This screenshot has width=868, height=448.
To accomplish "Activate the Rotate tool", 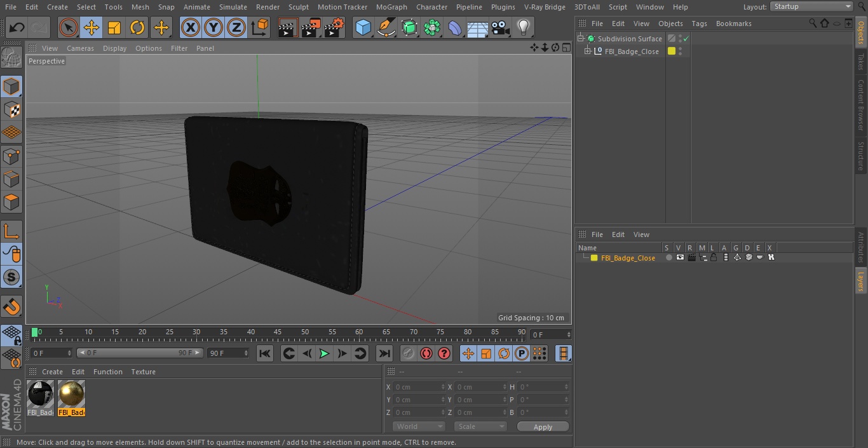I will coord(137,27).
